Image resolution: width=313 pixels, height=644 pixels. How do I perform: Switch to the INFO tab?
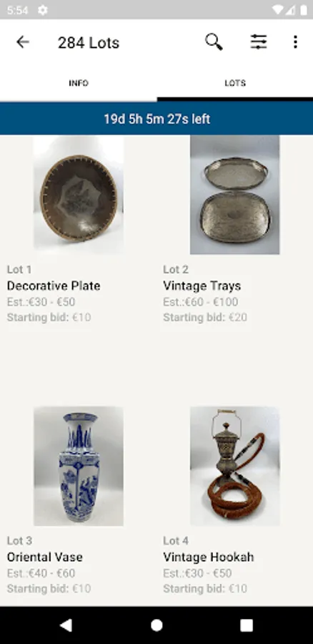79,83
